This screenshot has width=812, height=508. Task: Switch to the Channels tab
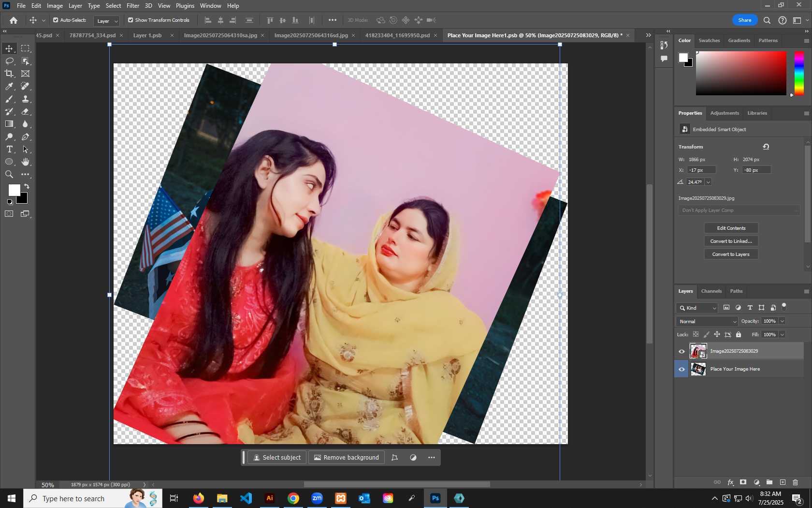tap(711, 291)
